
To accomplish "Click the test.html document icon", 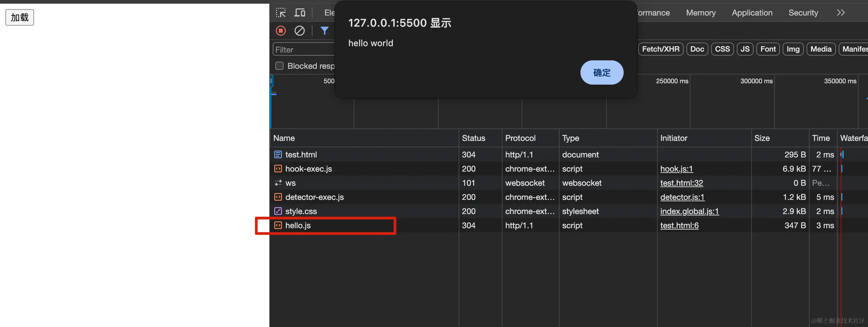I will (278, 154).
